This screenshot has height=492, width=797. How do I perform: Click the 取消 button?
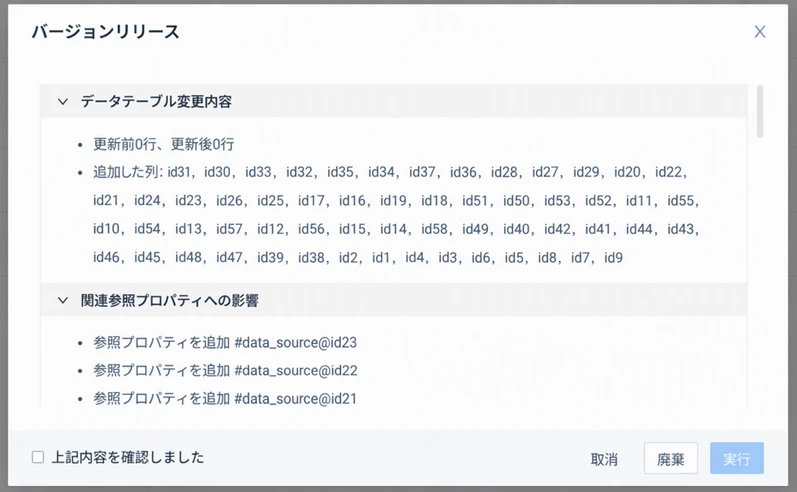click(604, 459)
